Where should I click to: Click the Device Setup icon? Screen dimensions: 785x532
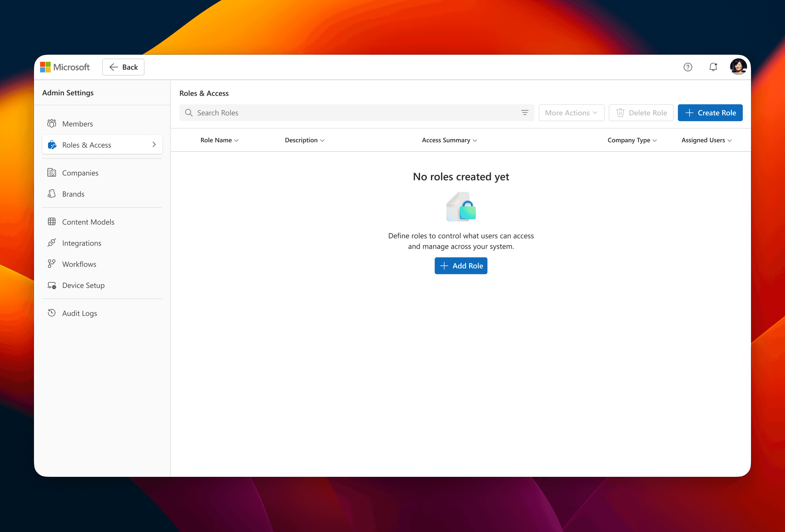(52, 285)
